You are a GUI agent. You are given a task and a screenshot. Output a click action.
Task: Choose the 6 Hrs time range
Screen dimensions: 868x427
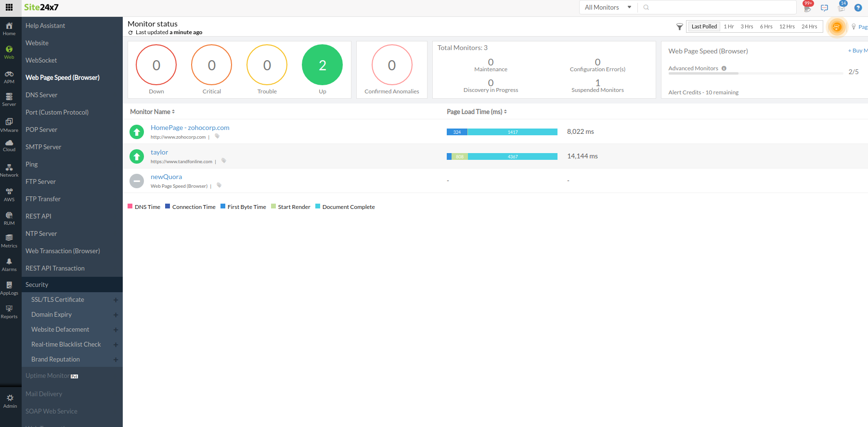[x=766, y=26]
